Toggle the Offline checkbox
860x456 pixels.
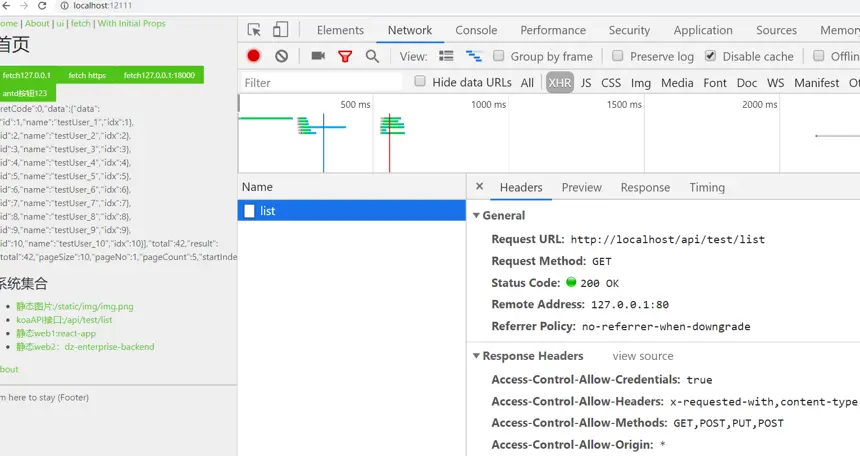click(x=819, y=55)
